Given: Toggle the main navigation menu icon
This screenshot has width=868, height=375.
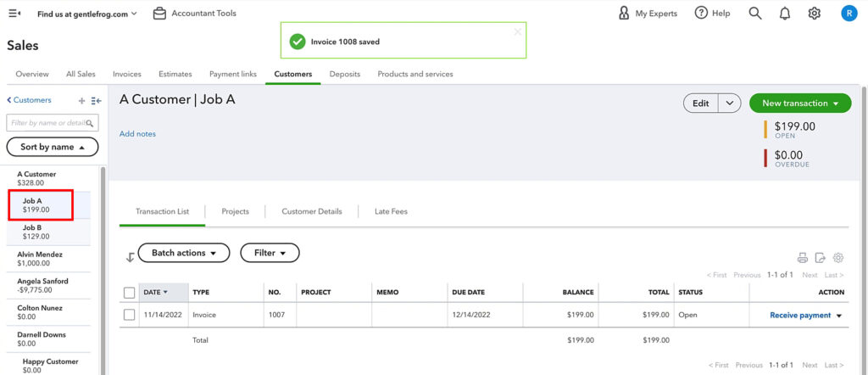Looking at the screenshot, I should click(14, 14).
